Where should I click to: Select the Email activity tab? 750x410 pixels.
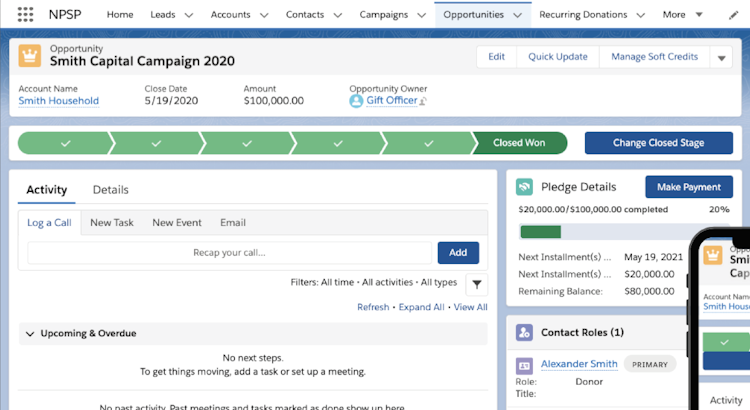[233, 222]
